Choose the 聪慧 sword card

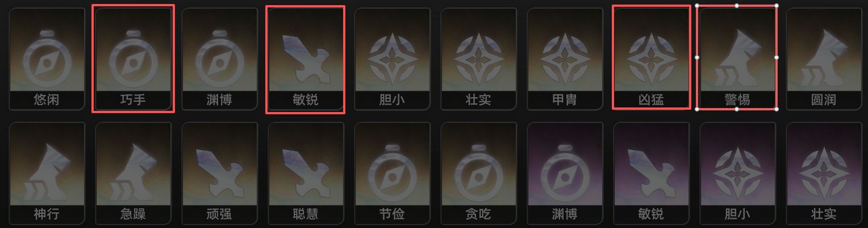tap(306, 173)
